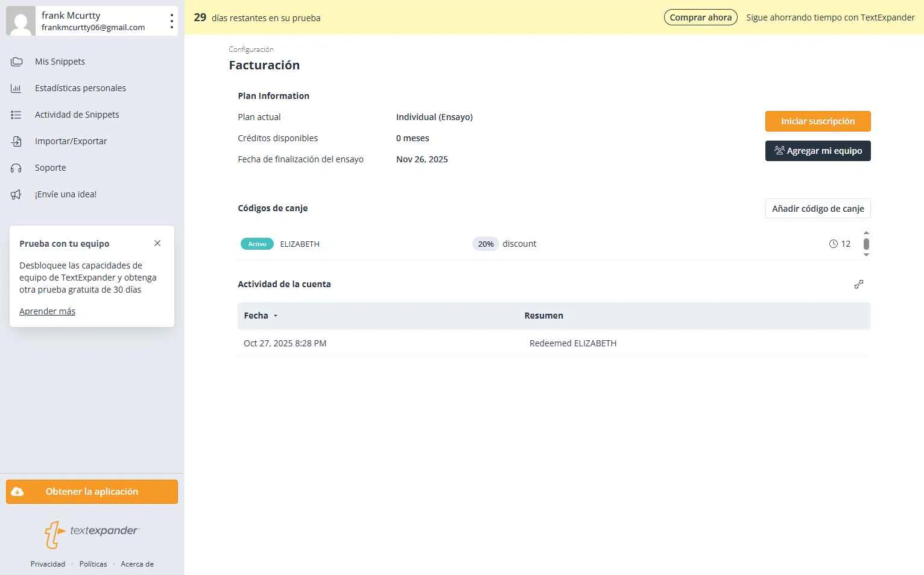Viewport: 924px width, 575px height.
Task: Click Iniciar suscripción button
Action: [x=818, y=121]
